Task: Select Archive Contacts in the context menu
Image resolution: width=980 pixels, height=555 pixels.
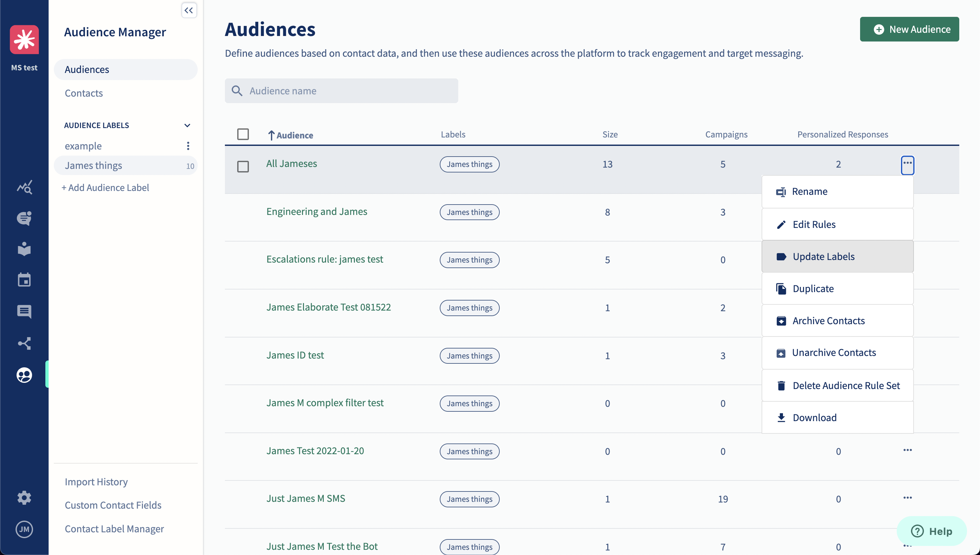Action: pos(837,321)
